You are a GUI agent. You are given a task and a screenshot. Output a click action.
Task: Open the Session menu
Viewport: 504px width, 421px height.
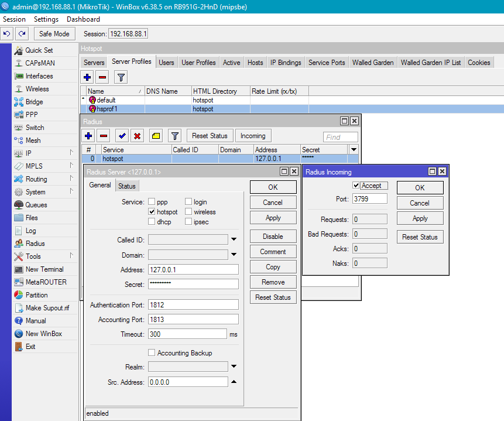[x=14, y=19]
